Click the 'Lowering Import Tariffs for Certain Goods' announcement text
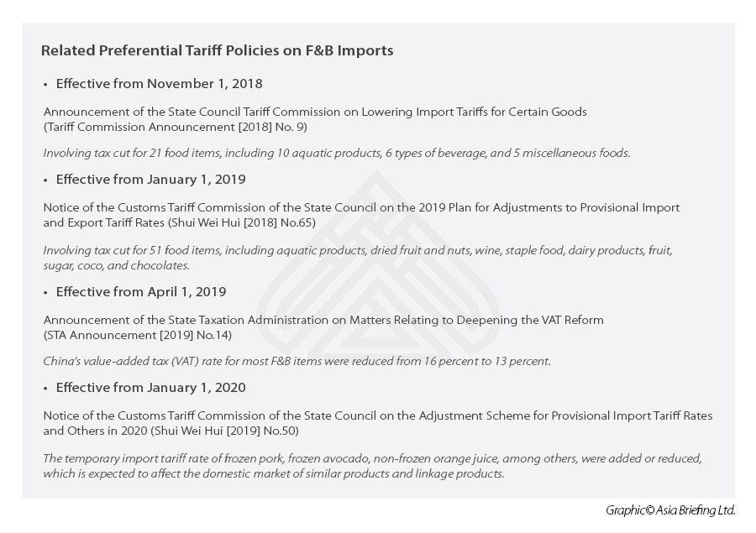756x533 pixels. (315, 112)
